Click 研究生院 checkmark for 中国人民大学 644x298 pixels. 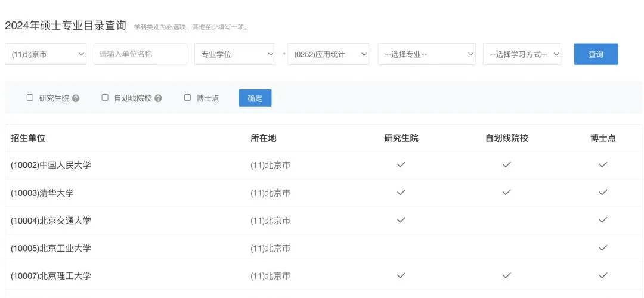click(401, 164)
